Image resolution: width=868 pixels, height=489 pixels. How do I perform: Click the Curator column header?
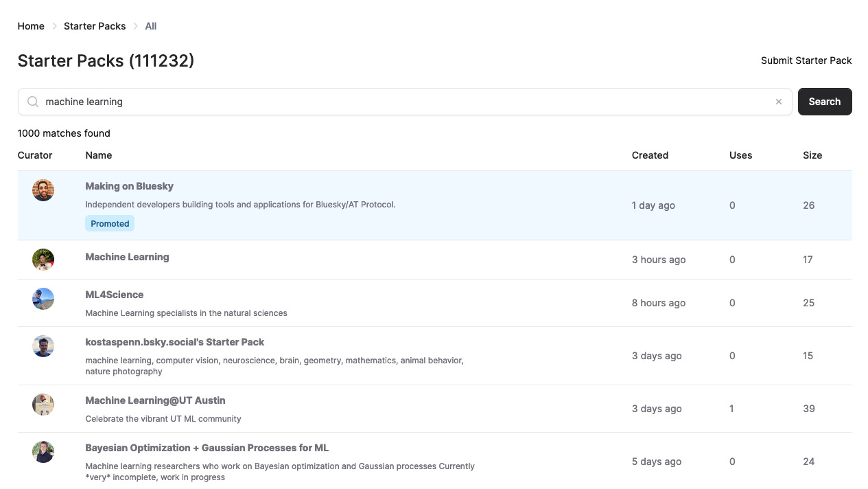tap(35, 155)
